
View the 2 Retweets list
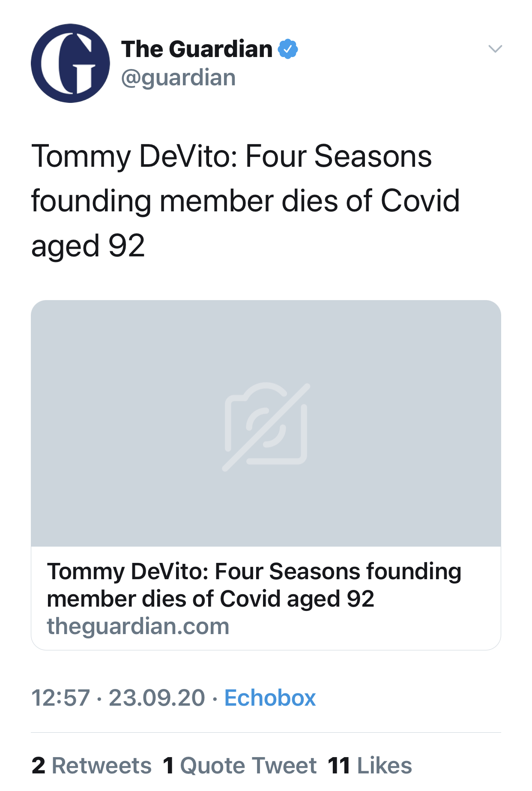click(x=91, y=766)
